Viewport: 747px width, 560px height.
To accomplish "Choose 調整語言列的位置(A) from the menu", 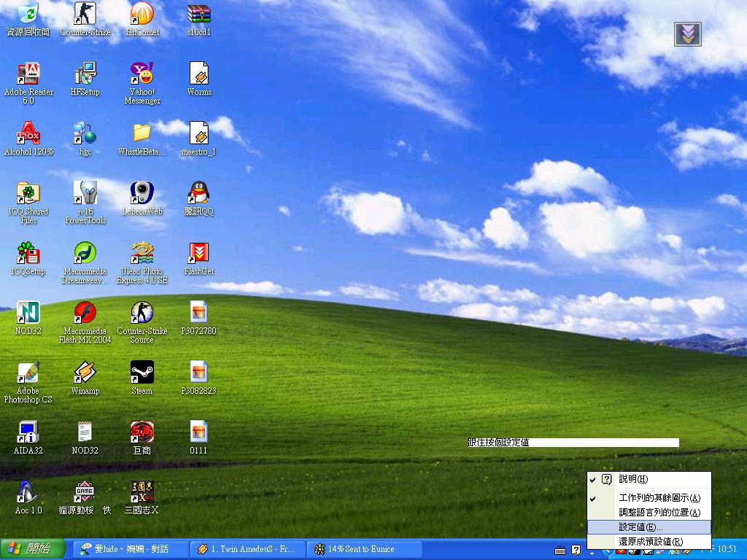I will pos(649,513).
